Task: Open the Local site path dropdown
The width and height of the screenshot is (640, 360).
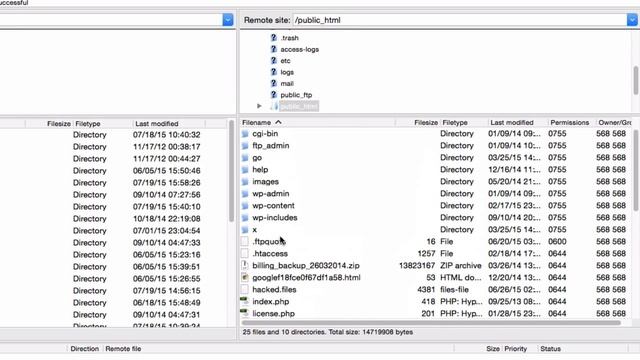Action: [x=228, y=20]
